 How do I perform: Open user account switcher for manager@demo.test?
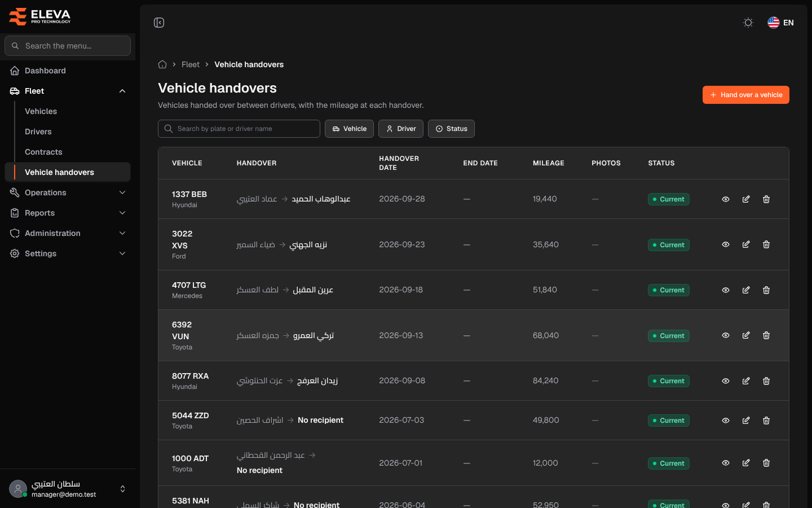[68, 489]
